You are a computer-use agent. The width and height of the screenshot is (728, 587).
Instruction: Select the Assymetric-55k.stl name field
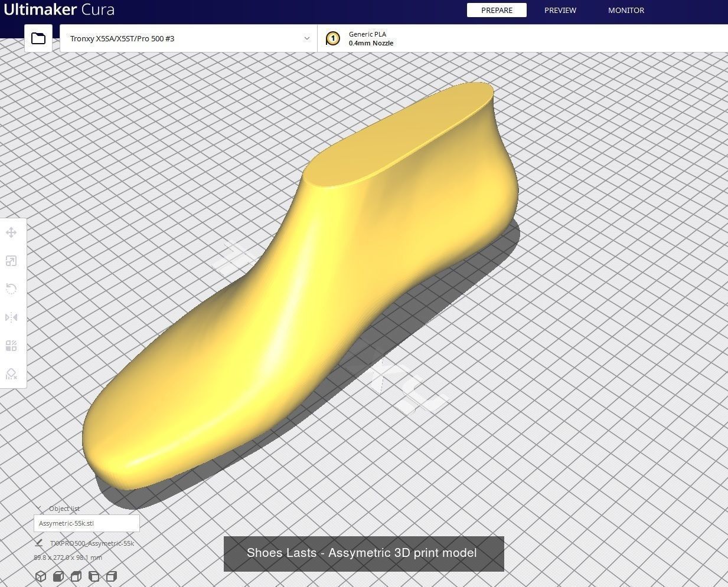pos(86,523)
